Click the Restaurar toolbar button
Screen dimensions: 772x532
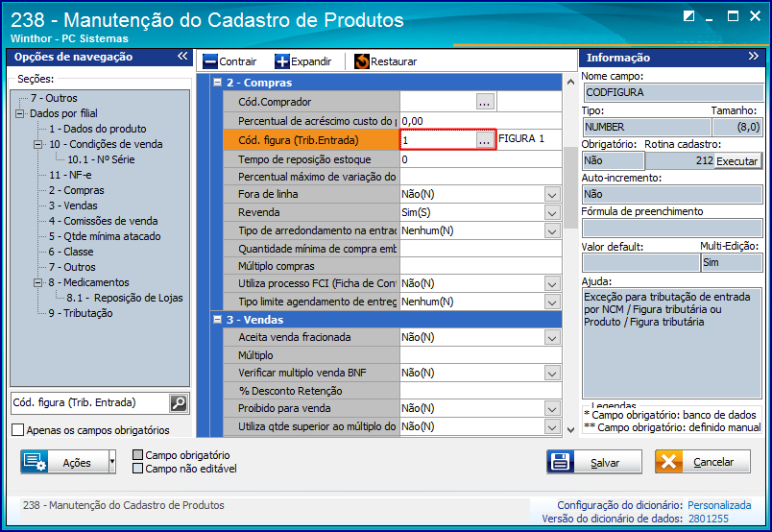coord(385,61)
